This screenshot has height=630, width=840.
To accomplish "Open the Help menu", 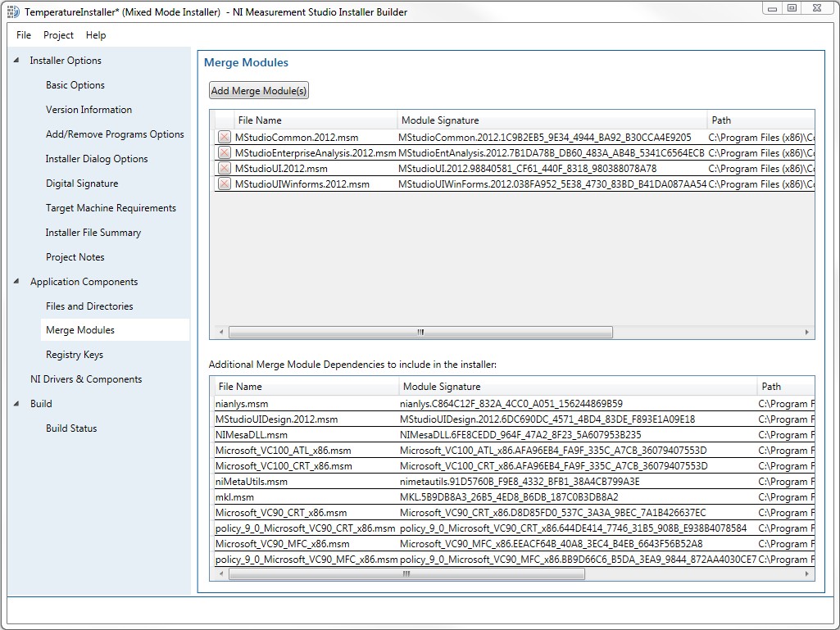I will 95,35.
